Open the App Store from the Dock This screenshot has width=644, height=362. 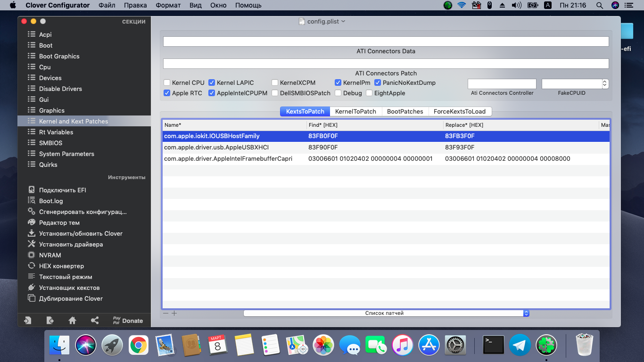429,345
